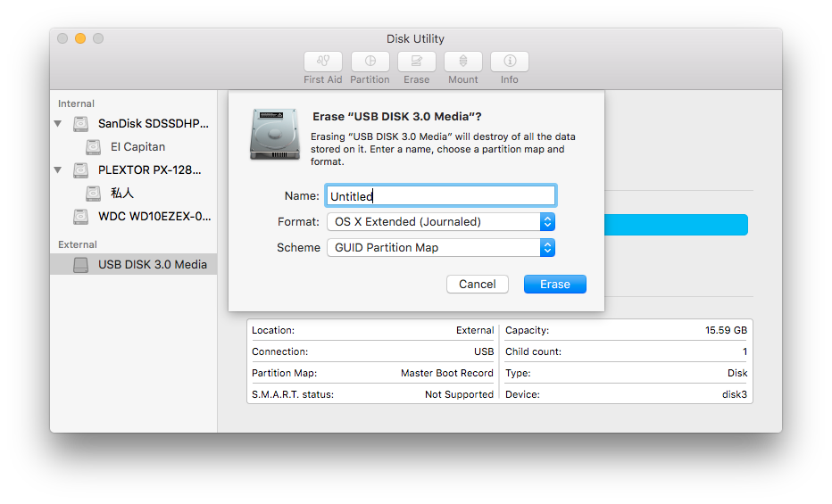The height and width of the screenshot is (504, 832).
Task: Click the WDC WD10EZEX drive icon
Action: 80,216
